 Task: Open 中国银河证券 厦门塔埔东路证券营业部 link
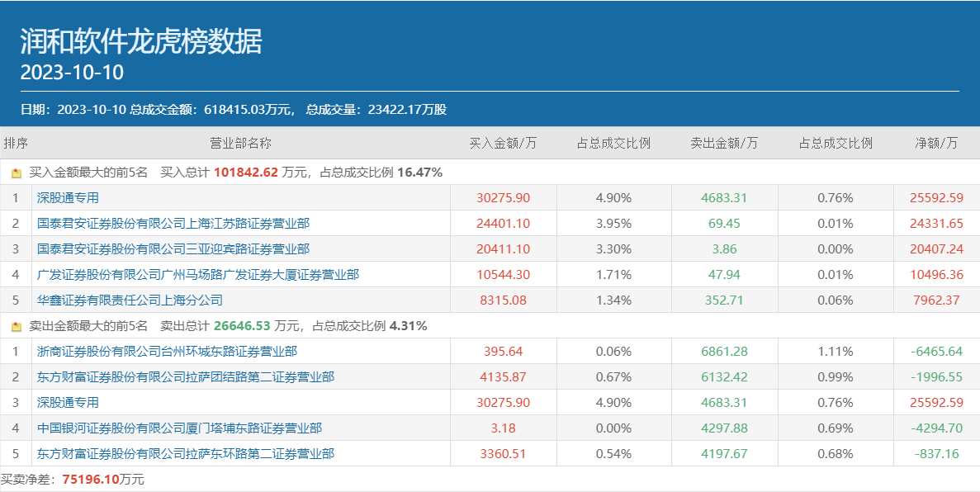point(179,428)
